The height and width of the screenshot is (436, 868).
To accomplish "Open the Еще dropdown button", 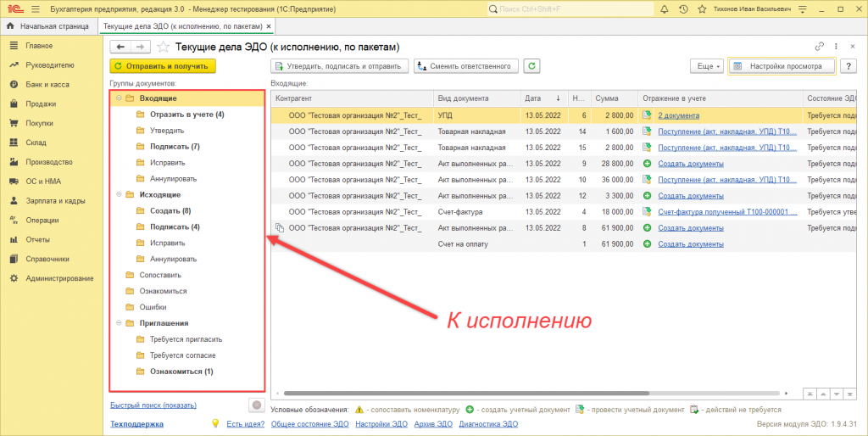I will [707, 66].
